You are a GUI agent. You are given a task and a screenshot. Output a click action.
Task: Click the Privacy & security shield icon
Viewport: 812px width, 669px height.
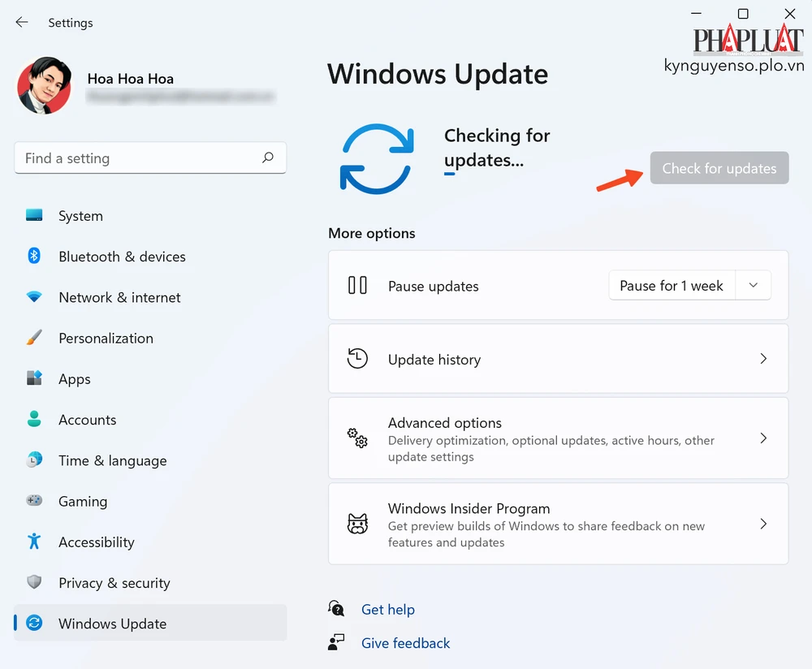tap(34, 582)
